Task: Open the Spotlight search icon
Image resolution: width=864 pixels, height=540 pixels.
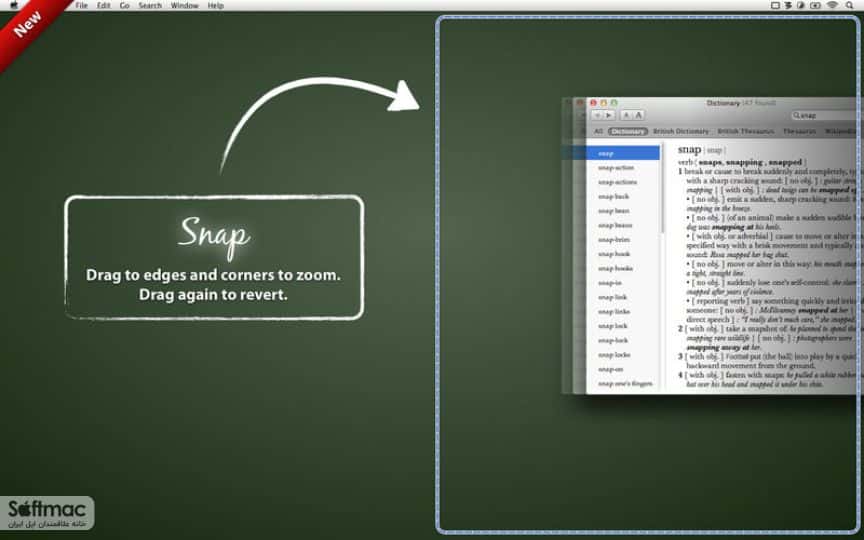Action: click(849, 6)
